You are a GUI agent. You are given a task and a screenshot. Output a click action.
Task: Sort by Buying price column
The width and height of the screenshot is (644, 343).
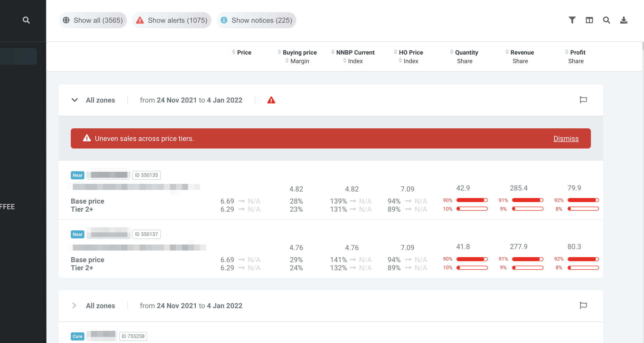point(297,52)
